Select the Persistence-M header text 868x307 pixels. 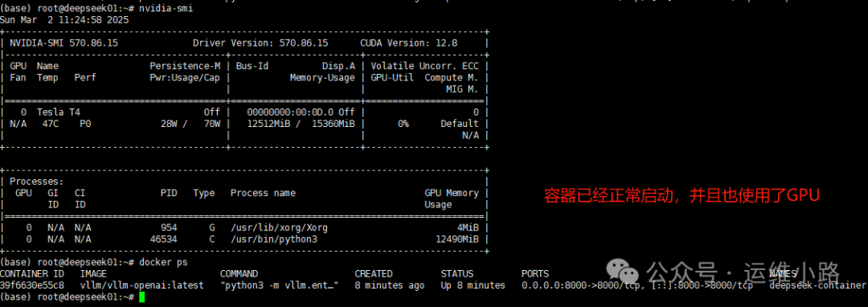(185, 67)
